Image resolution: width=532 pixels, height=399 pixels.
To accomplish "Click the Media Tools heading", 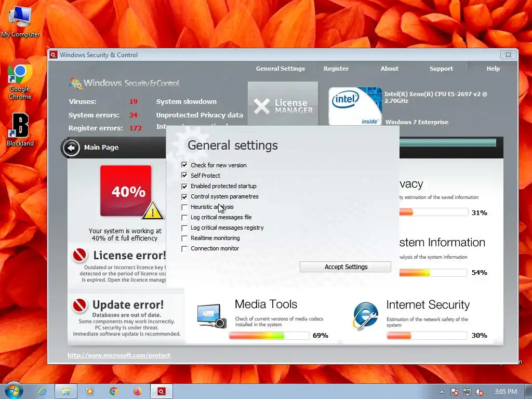I will [266, 304].
